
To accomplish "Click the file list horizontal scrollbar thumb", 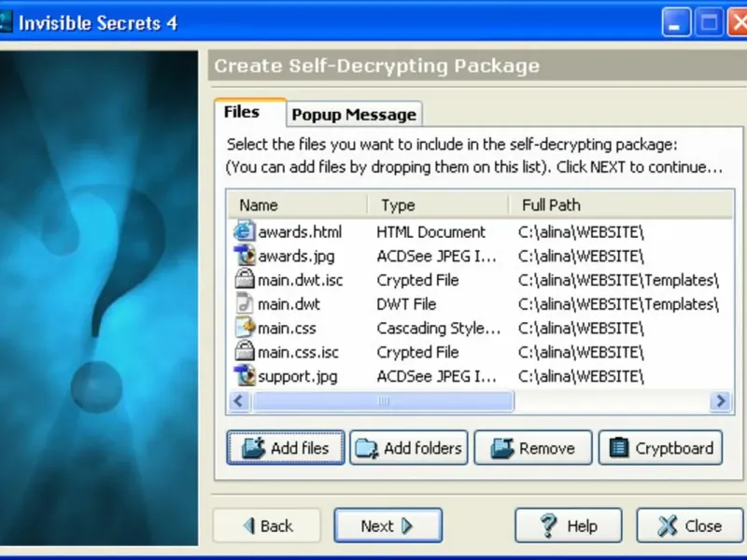I will [x=383, y=401].
